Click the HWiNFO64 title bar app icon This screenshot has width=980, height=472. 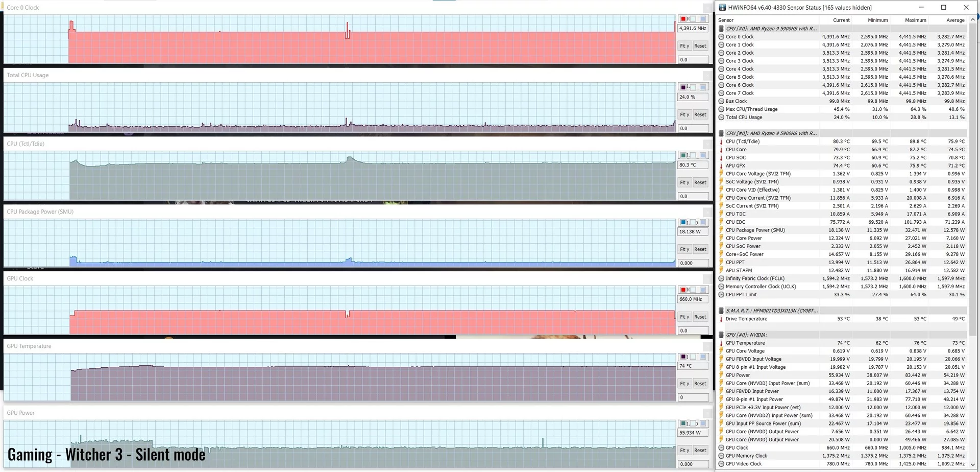tap(722, 8)
